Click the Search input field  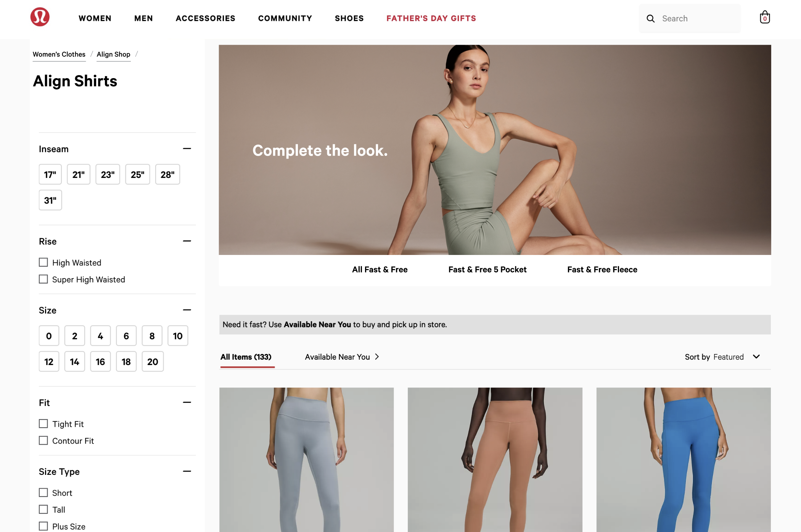pyautogui.click(x=690, y=19)
